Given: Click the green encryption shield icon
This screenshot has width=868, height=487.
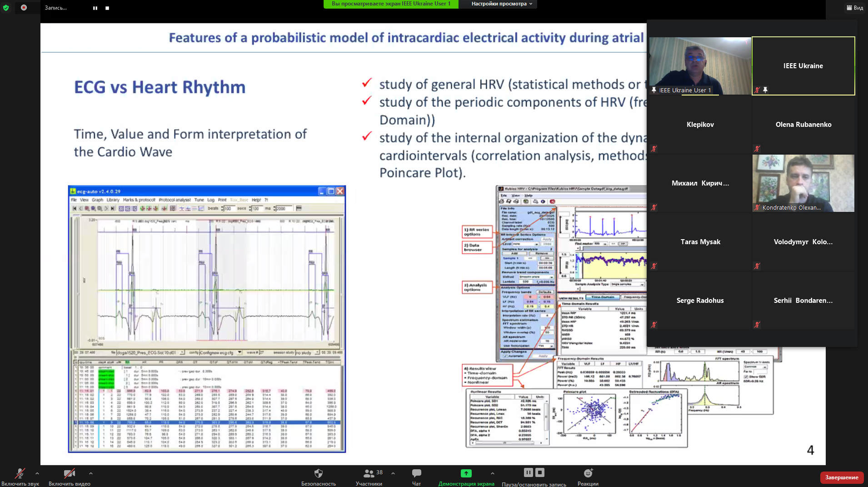Looking at the screenshot, I should [6, 8].
